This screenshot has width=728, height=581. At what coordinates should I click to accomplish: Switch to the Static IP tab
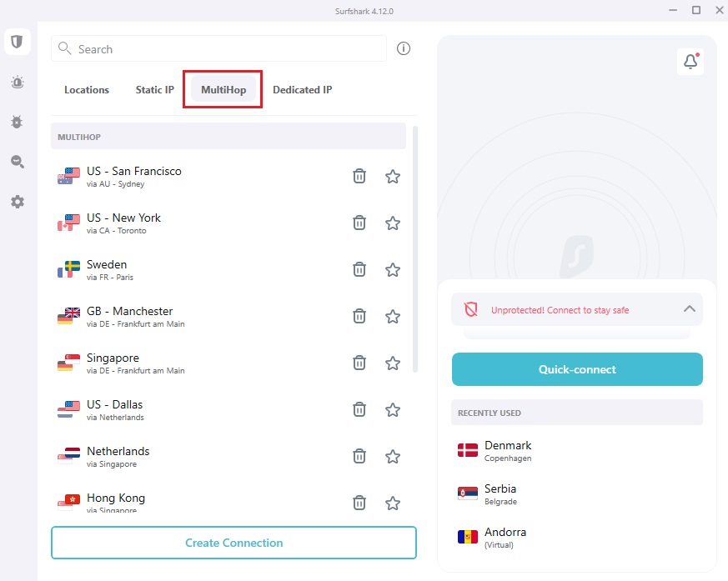[x=154, y=90]
